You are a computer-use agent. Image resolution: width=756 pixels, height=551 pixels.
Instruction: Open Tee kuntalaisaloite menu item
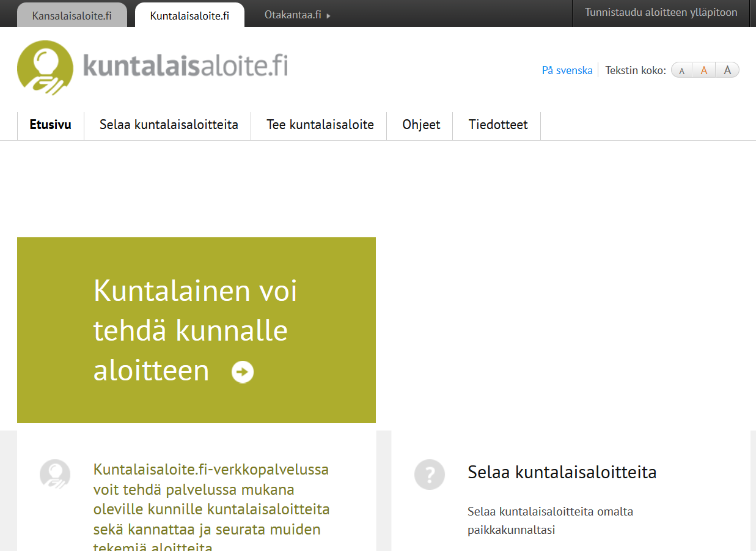click(x=320, y=125)
